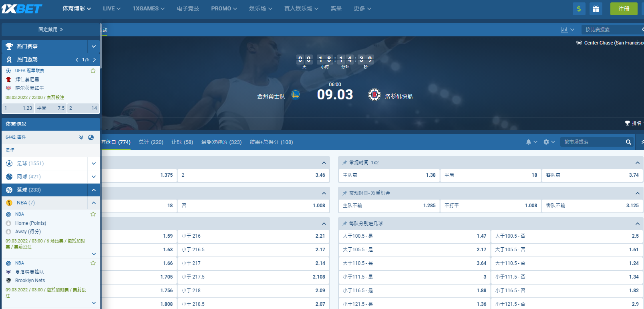Expand the Home vs Away event chevron
644x309 pixels.
click(94, 254)
